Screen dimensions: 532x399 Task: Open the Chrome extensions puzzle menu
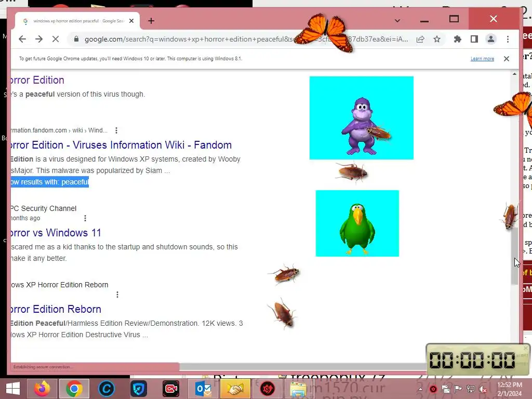458,39
